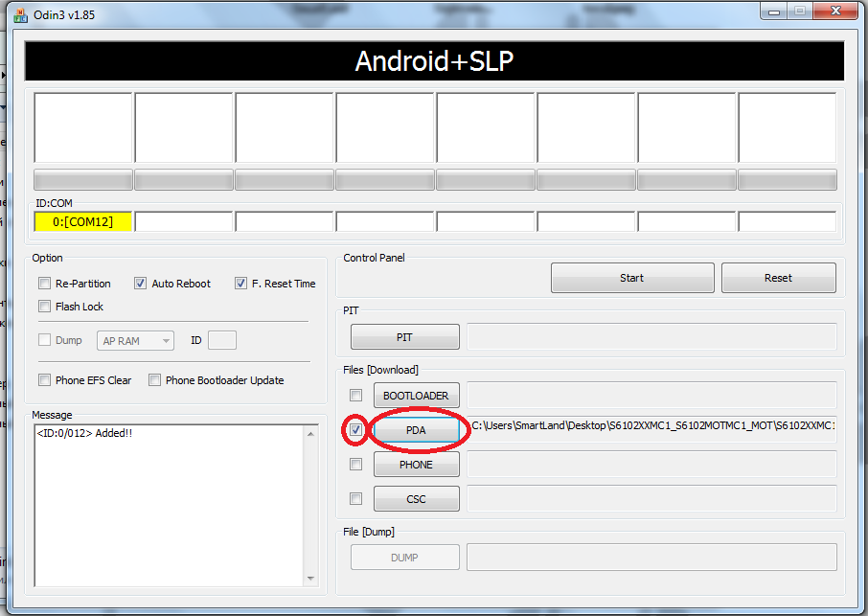Open the AP RAM dropdown
This screenshot has width=868, height=616.
[x=136, y=340]
